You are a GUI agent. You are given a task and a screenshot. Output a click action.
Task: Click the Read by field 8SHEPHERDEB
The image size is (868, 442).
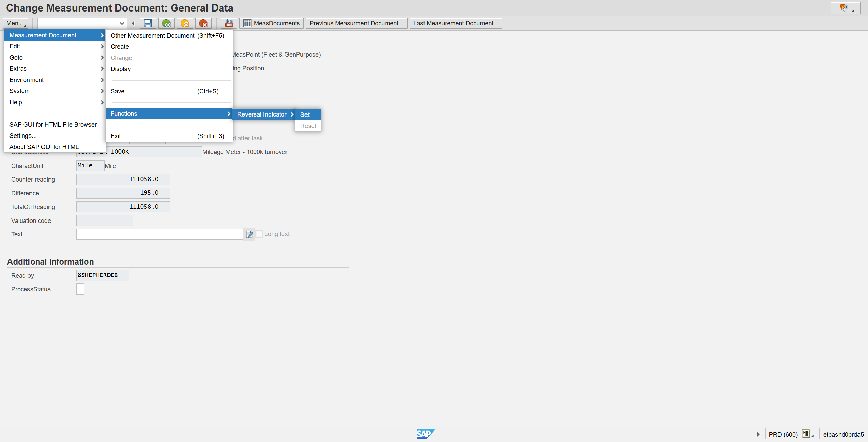(x=102, y=275)
